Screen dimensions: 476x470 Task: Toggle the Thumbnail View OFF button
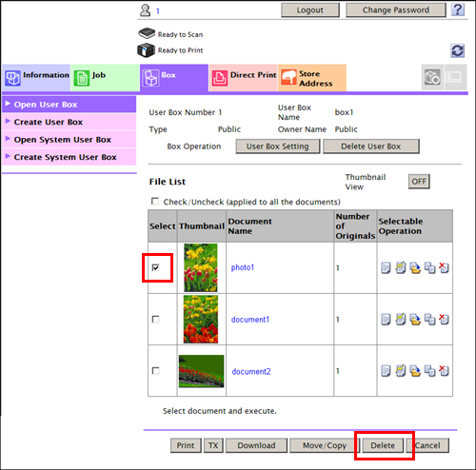pos(419,182)
